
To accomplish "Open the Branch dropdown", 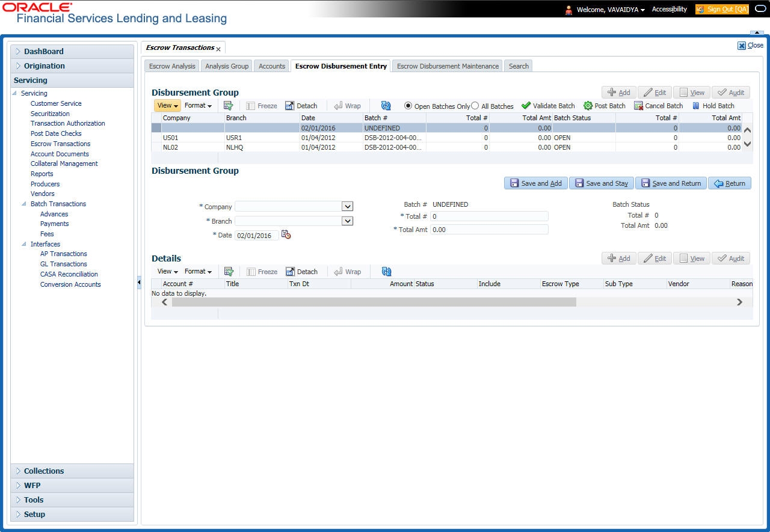I will pos(347,221).
